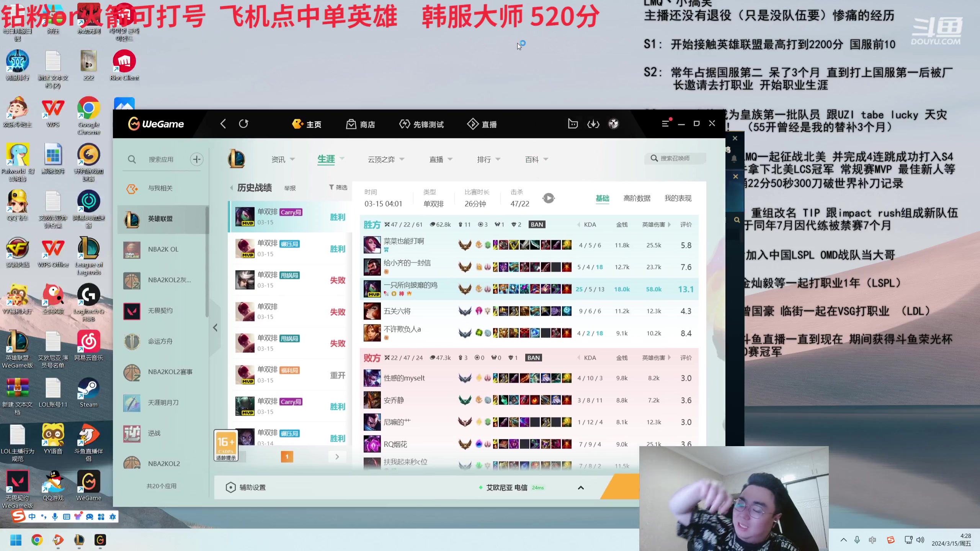Open the 先锋测试 tab
This screenshot has height=551, width=980.
click(421, 124)
